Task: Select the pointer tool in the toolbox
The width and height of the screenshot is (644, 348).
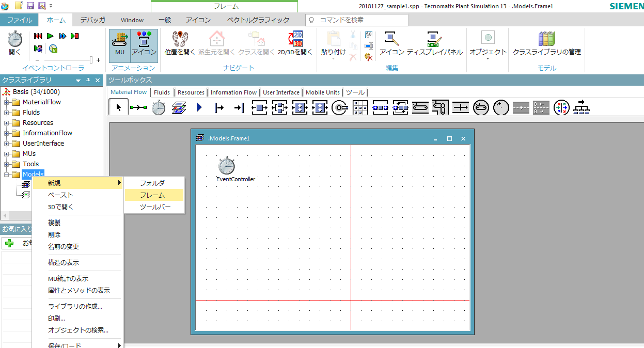Action: point(119,107)
